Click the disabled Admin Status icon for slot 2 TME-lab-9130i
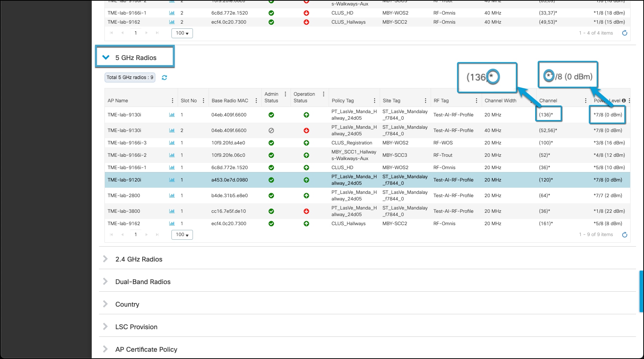The height and width of the screenshot is (359, 644). click(271, 130)
